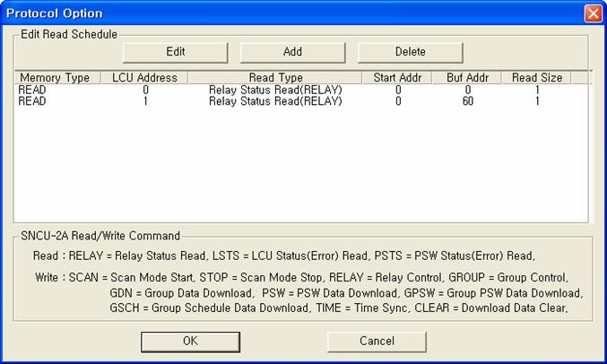This screenshot has height=364, width=607.
Task: Sort by the Memory Type column header
Action: tap(55, 78)
